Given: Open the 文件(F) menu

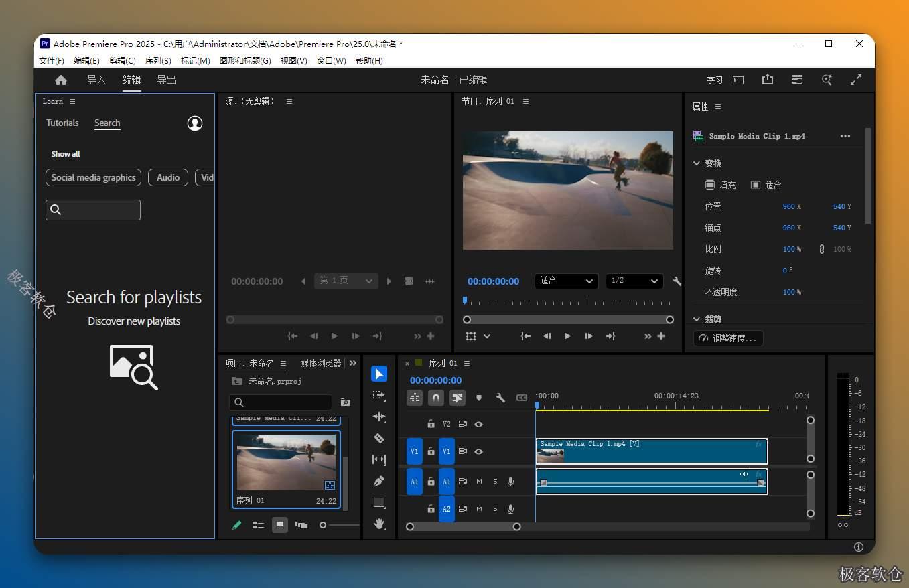Looking at the screenshot, I should click(52, 60).
